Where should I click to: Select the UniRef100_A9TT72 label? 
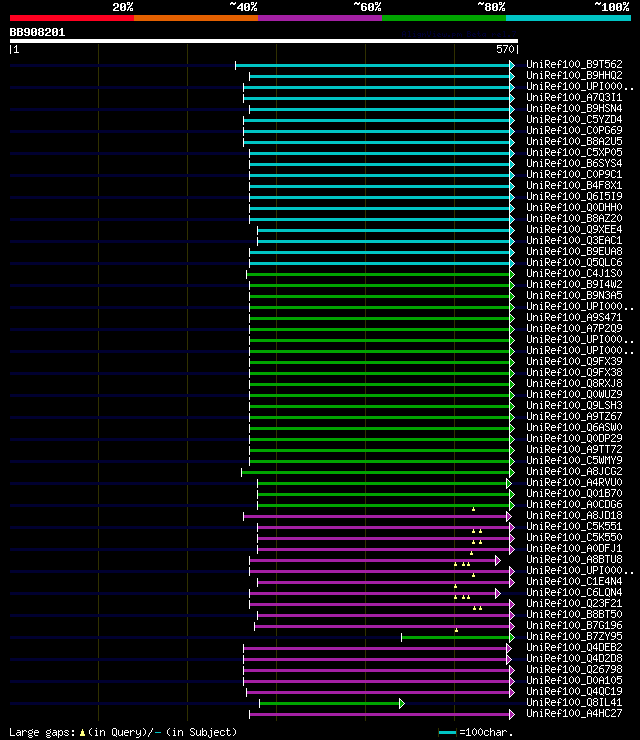[x=574, y=449]
